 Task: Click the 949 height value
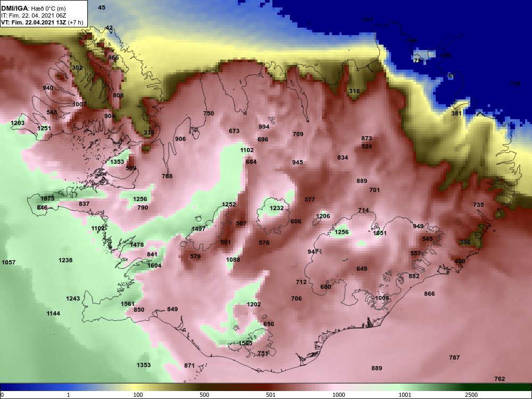(x=418, y=226)
